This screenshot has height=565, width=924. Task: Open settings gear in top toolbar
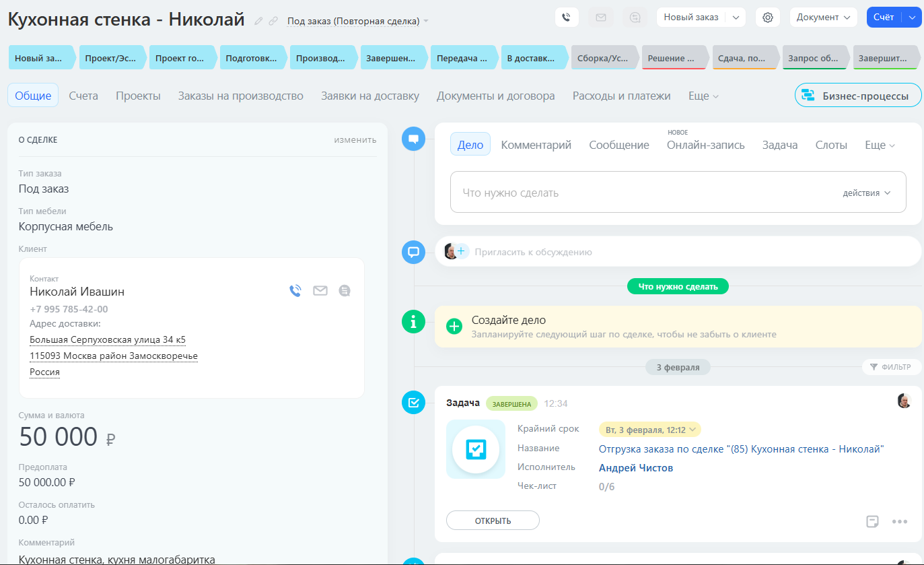tap(767, 18)
